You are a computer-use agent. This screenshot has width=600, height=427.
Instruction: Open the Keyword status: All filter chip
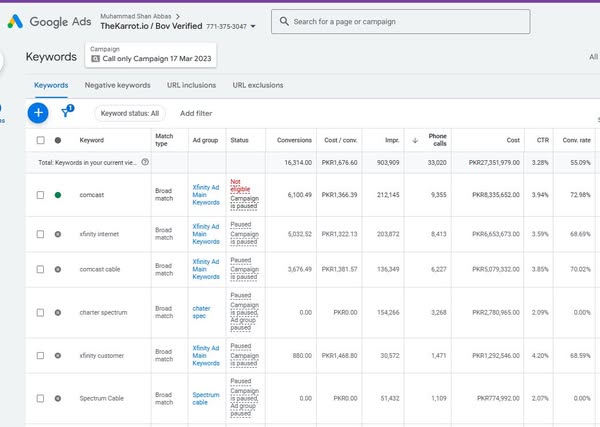pos(130,113)
